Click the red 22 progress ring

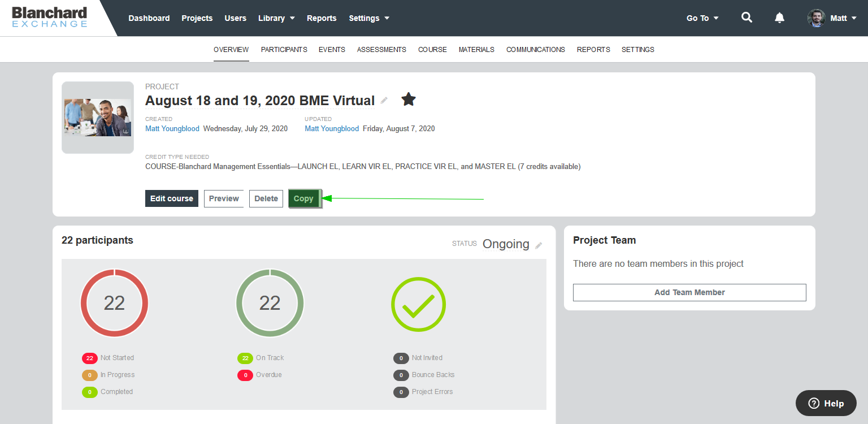(x=114, y=303)
